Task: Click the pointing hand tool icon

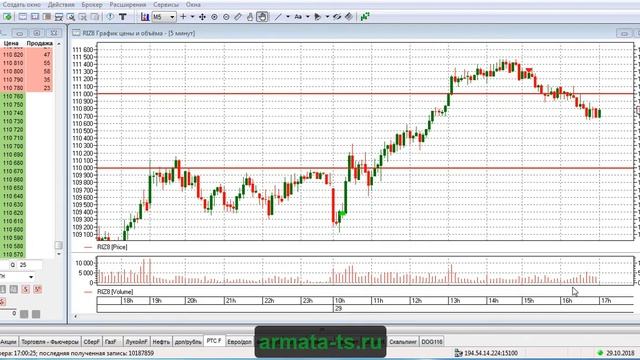Action: pos(250,17)
